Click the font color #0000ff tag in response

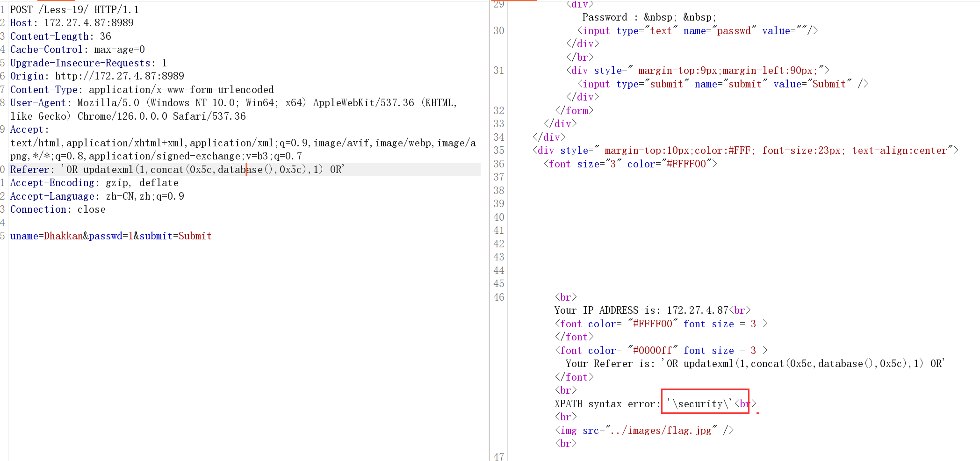[x=661, y=351]
